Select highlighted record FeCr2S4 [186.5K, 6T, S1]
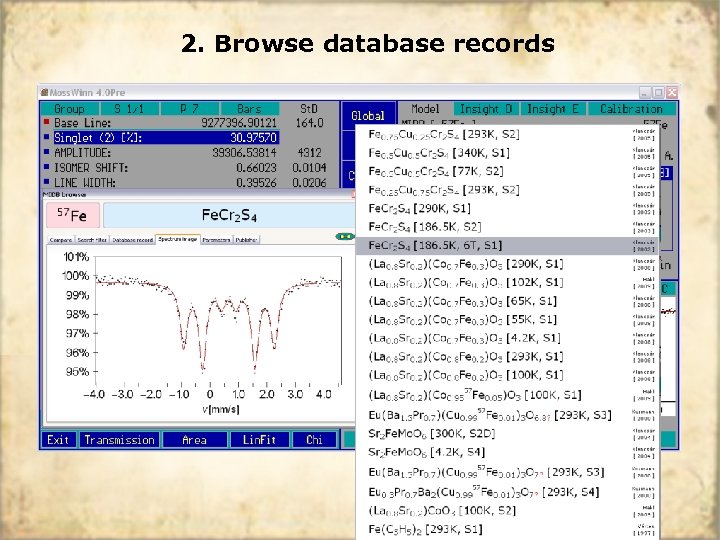720x540 pixels. click(507, 246)
